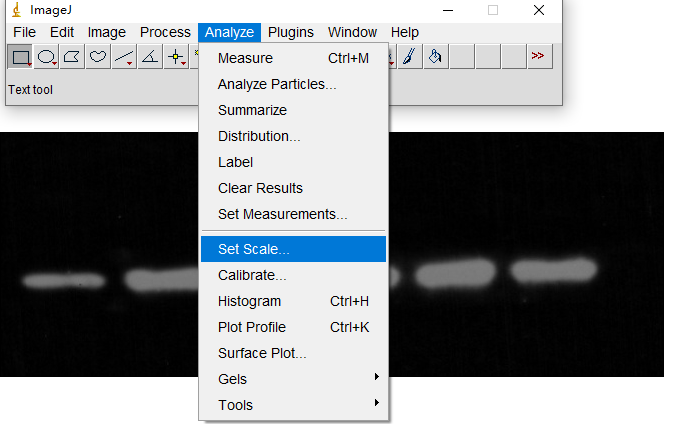Select the Freehand selection tool
This screenshot has width=674, height=424.
coord(98,58)
